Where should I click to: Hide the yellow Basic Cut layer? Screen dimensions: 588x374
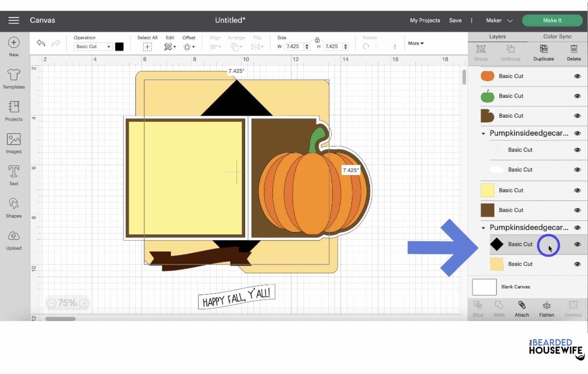(x=577, y=190)
